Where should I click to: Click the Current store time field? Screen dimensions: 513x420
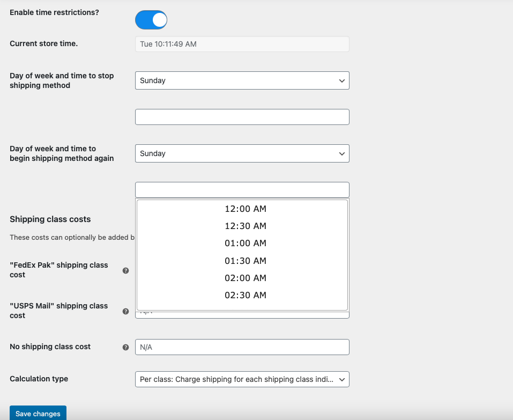tap(242, 44)
